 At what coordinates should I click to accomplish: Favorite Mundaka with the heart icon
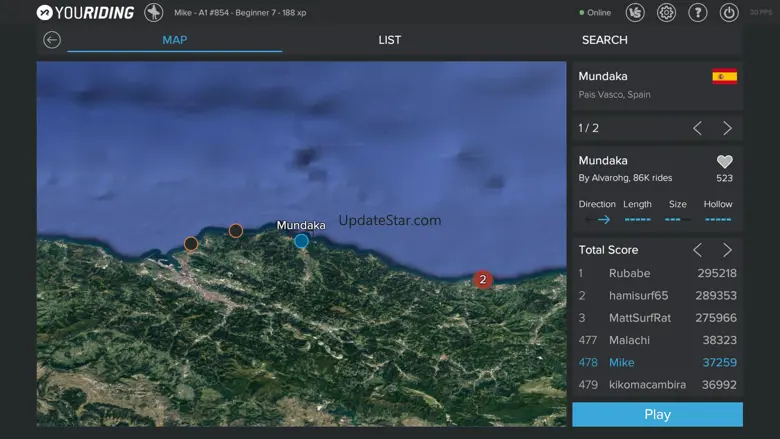pos(724,162)
